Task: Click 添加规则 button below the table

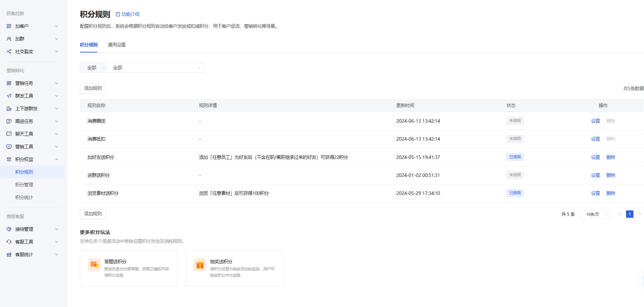Action: pos(93,214)
